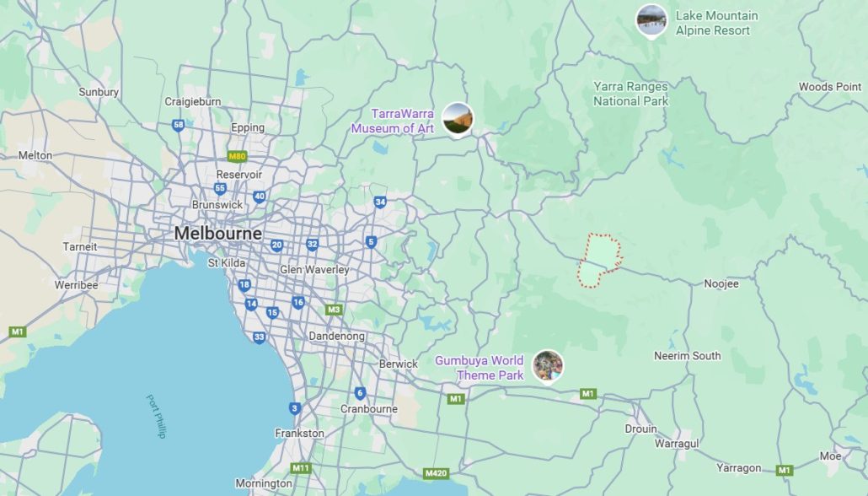Click the Dandenong suburb label
Screen dimensions: 868x496
click(x=336, y=336)
